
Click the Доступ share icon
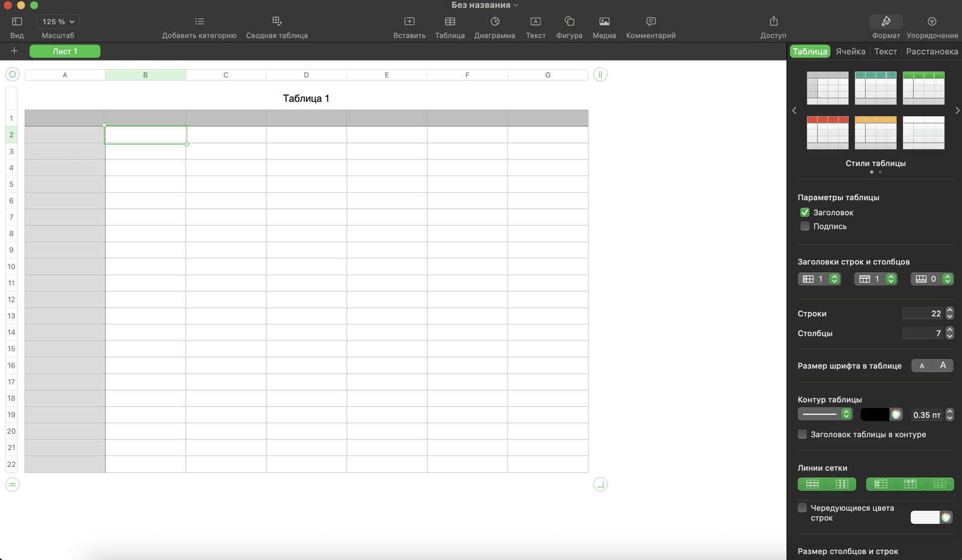coord(773,22)
